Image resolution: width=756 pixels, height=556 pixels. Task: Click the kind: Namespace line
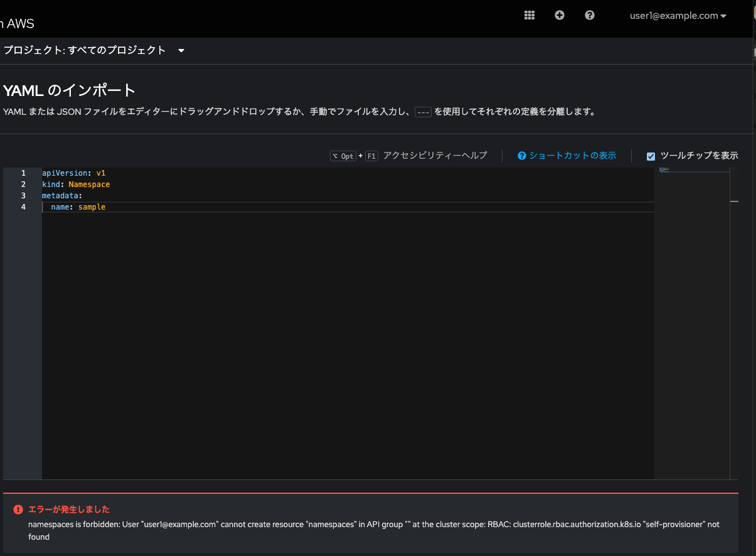tap(76, 184)
